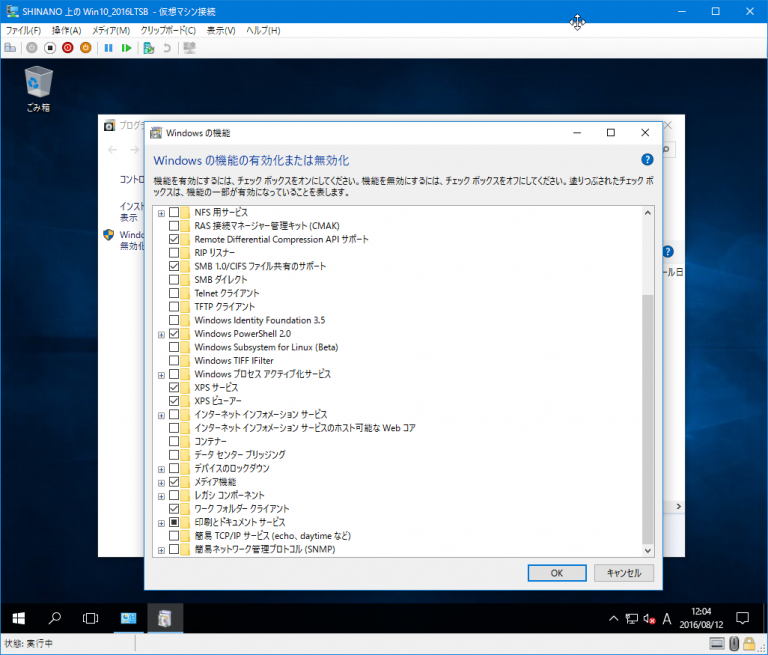Pause the virtual machine with pause icon
This screenshot has width=768, height=655.
[x=108, y=48]
